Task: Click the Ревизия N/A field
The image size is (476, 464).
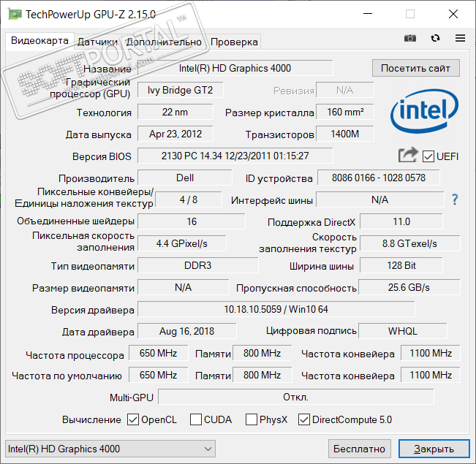Action: [x=345, y=90]
